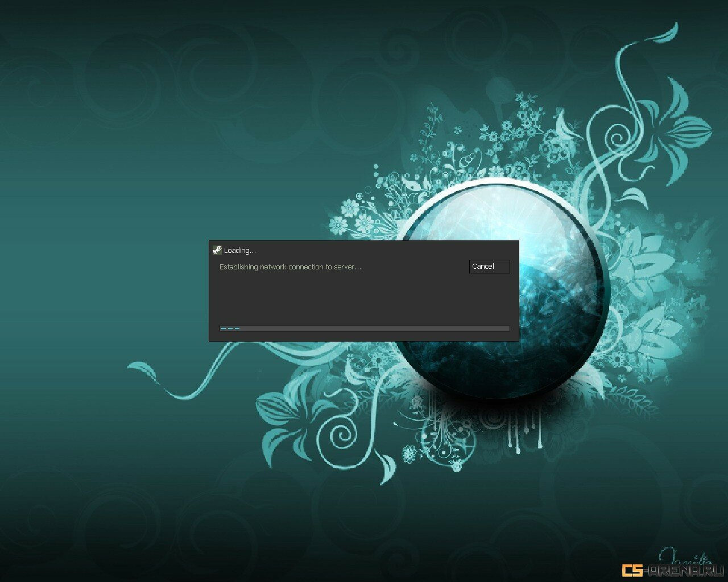This screenshot has height=582, width=728.
Task: Click the CS-ARENA.RU watermark logo
Action: point(672,569)
